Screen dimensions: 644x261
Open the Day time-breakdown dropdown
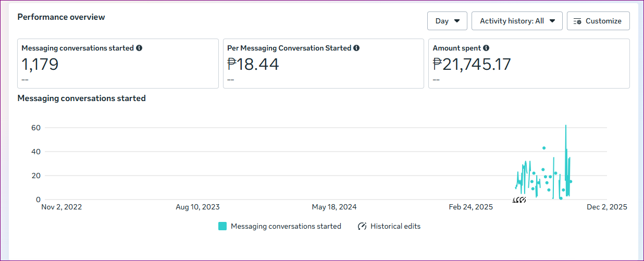pos(447,21)
